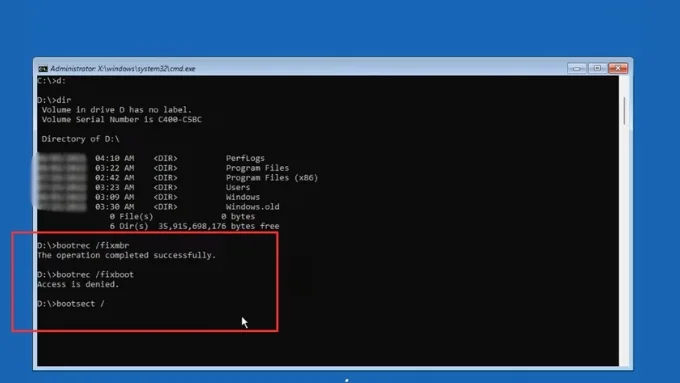
Task: Click the window title text Administrator cmd.exe
Action: (x=123, y=69)
